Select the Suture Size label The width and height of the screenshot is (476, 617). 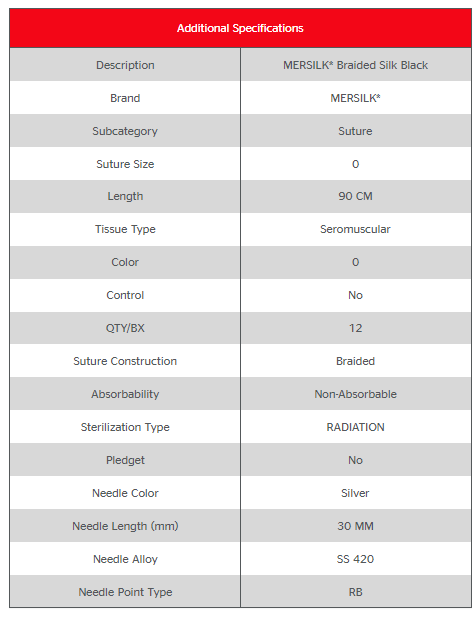[x=125, y=164]
